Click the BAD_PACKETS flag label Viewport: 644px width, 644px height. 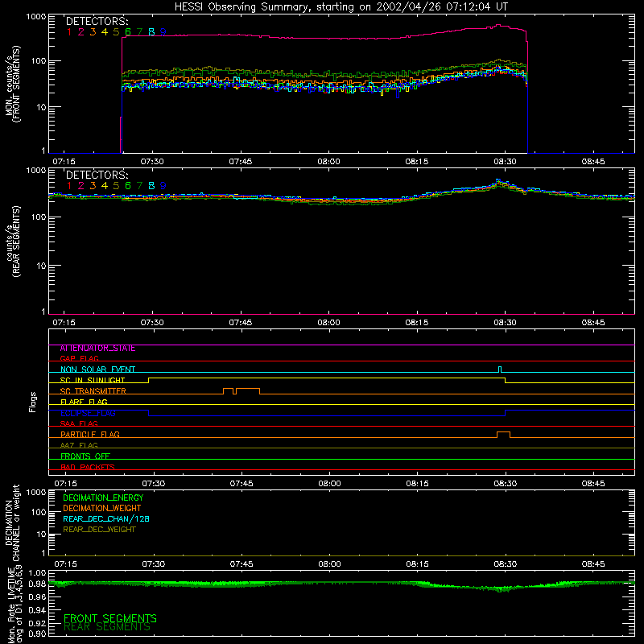pos(88,468)
